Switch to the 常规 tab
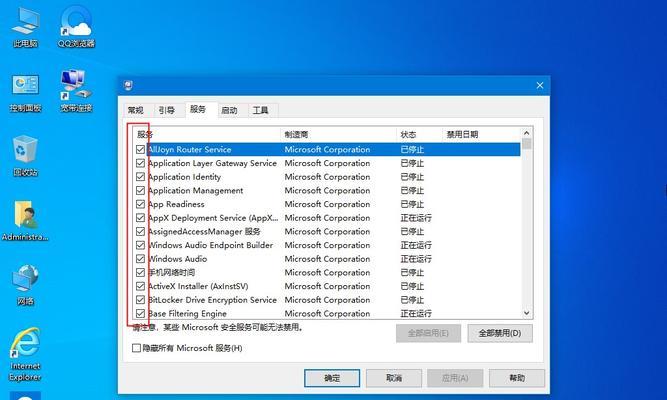Screen dimensions: 667x400 (136, 110)
